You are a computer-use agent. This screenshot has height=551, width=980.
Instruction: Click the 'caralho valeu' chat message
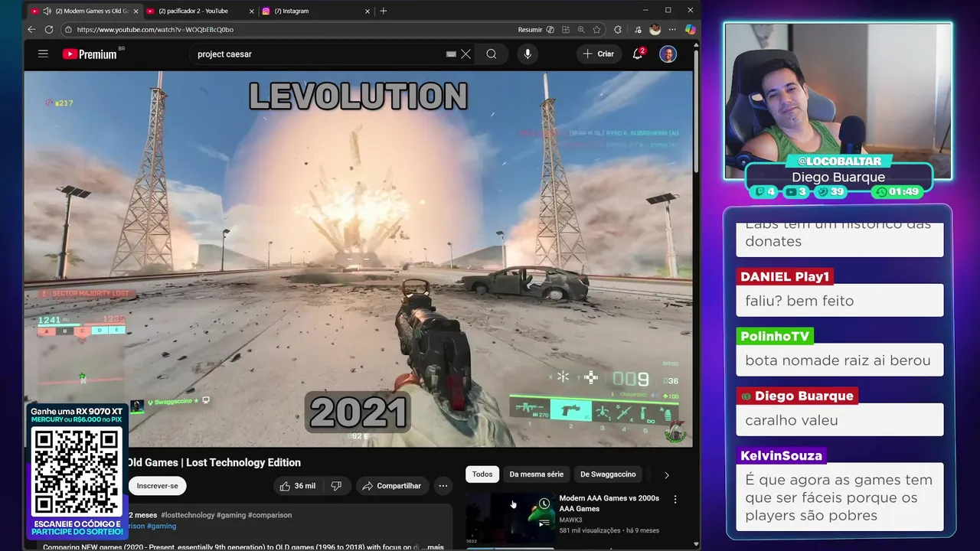[x=840, y=420]
